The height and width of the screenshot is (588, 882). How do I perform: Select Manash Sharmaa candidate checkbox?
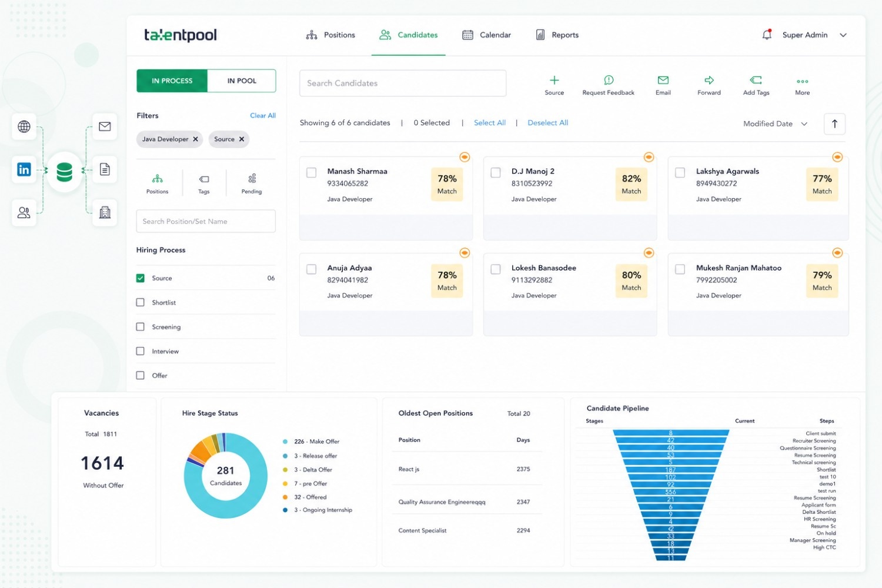coord(312,172)
